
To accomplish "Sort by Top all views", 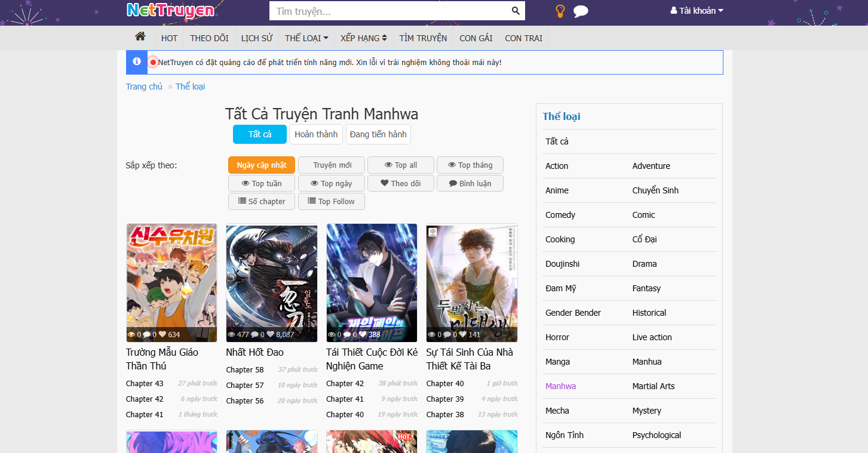I will pos(401,165).
